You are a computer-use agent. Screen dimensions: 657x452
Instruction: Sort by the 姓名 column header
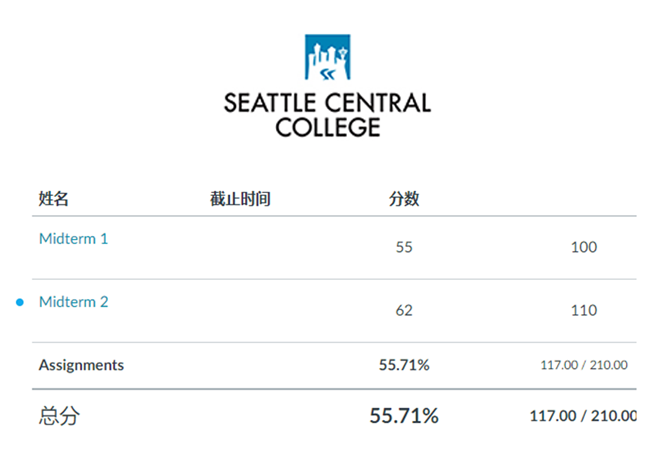54,199
